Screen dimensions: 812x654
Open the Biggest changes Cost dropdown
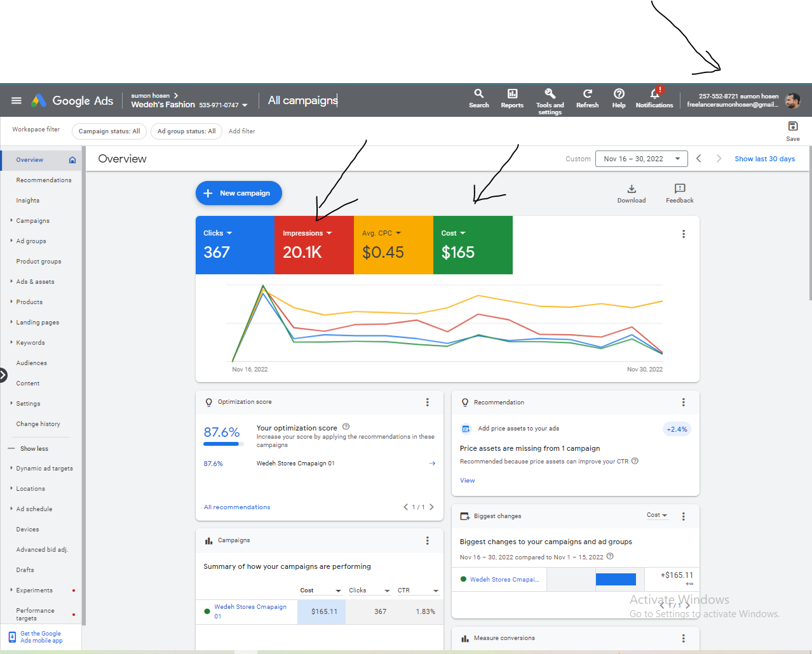click(x=657, y=515)
